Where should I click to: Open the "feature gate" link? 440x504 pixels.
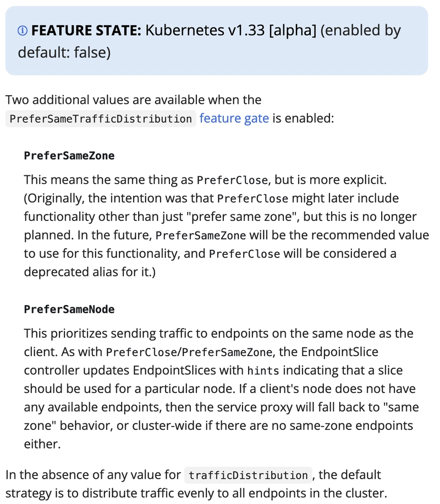click(234, 118)
